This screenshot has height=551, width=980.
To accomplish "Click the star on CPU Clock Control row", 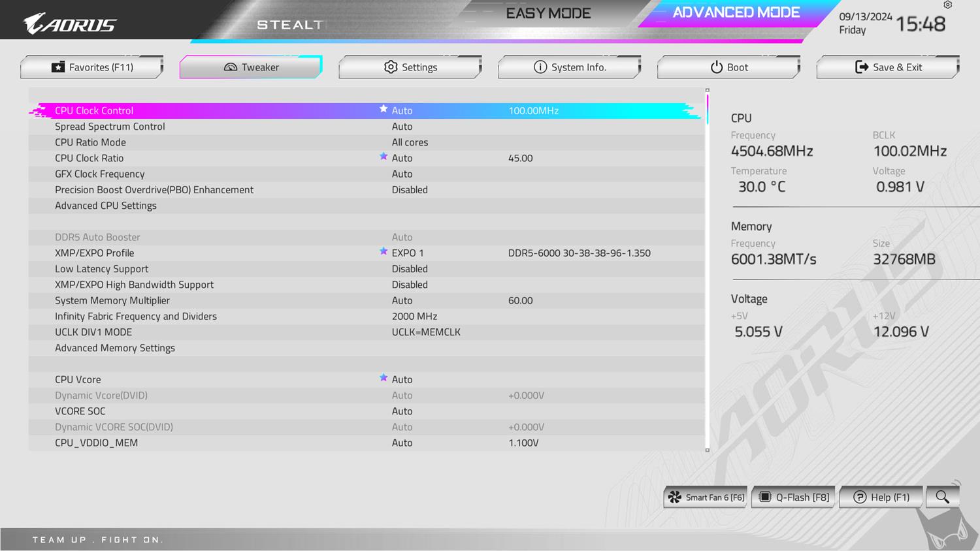I will (384, 109).
